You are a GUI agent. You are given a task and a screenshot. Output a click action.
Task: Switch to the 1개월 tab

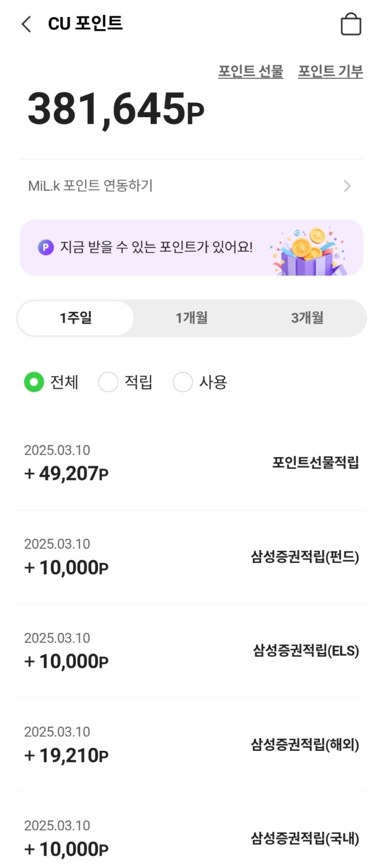192,318
